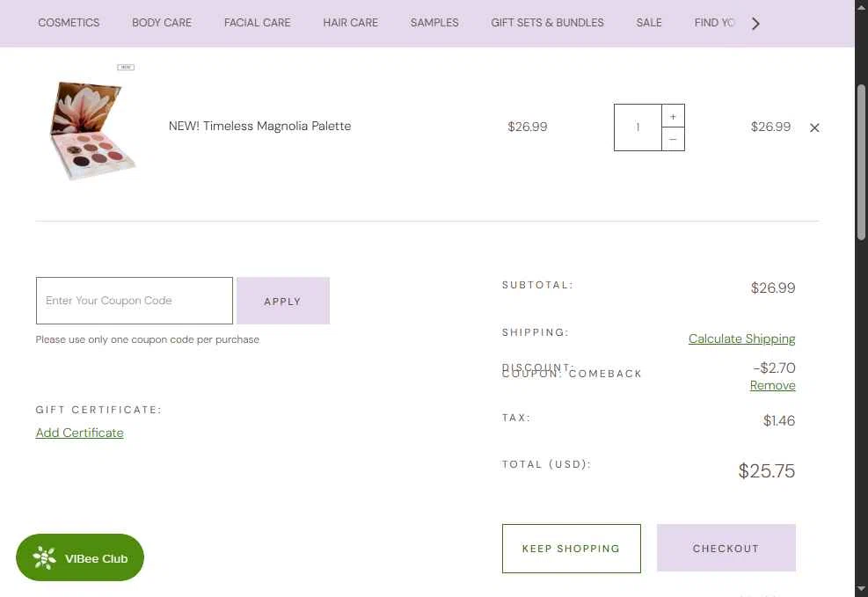Decrease palette quantity with the minus button

click(x=673, y=139)
